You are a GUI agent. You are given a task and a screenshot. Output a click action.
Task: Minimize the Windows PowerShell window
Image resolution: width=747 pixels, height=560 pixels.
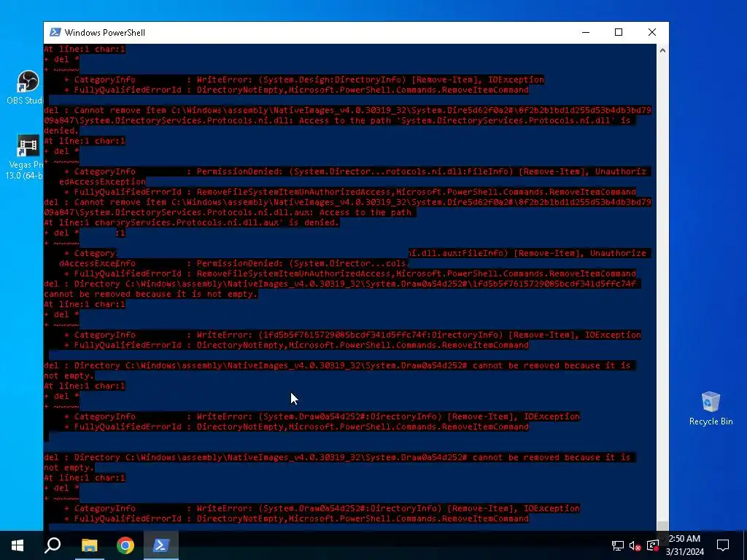pos(586,32)
